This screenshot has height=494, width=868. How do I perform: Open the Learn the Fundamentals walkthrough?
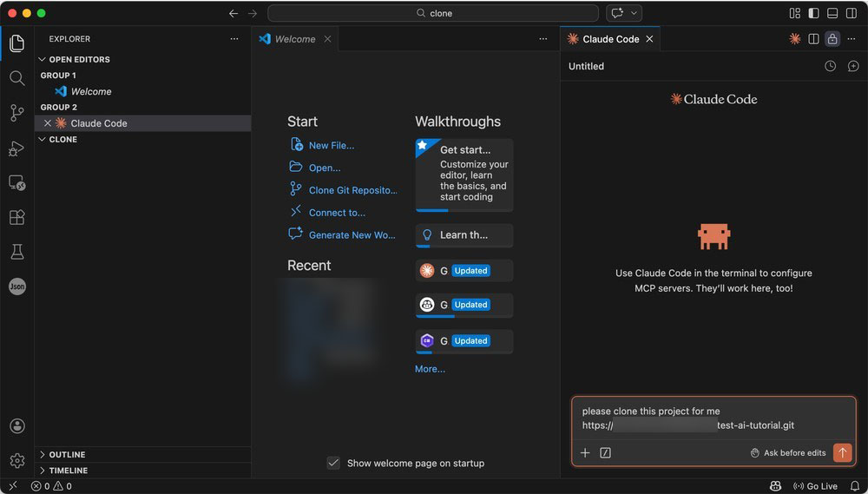464,235
